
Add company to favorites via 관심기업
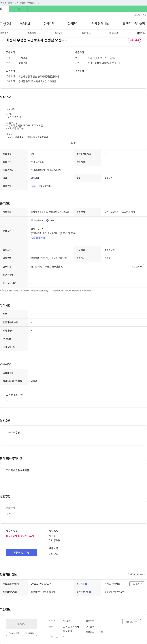point(14,633)
